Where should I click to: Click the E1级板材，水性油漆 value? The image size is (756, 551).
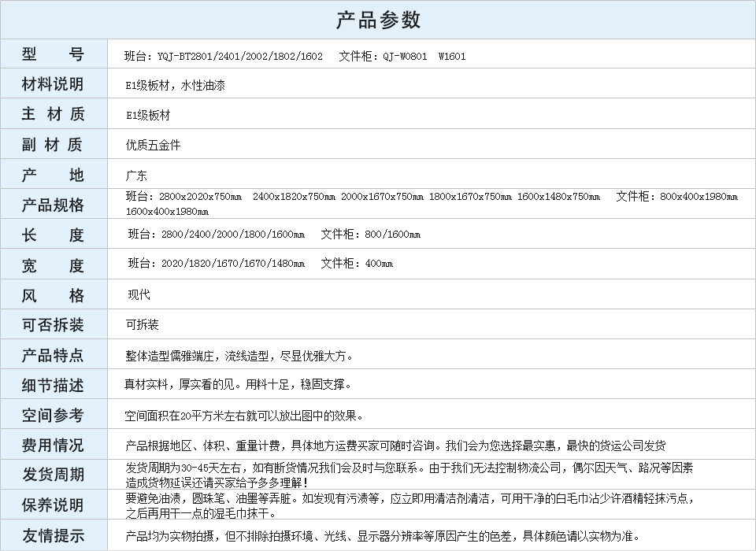pos(175,86)
